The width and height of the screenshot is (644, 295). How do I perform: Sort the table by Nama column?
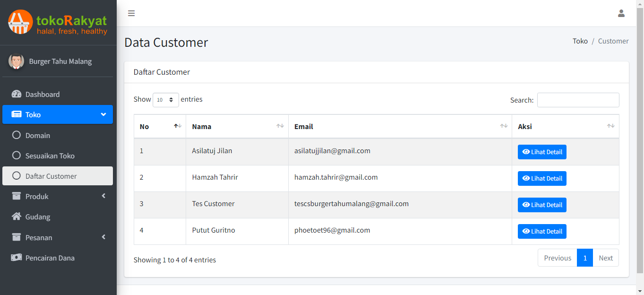click(237, 126)
